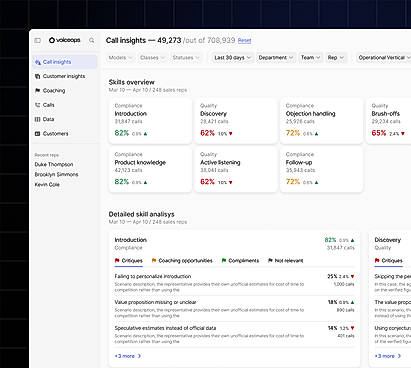
Task: Open the Objection handling skill card
Action: tap(322, 121)
